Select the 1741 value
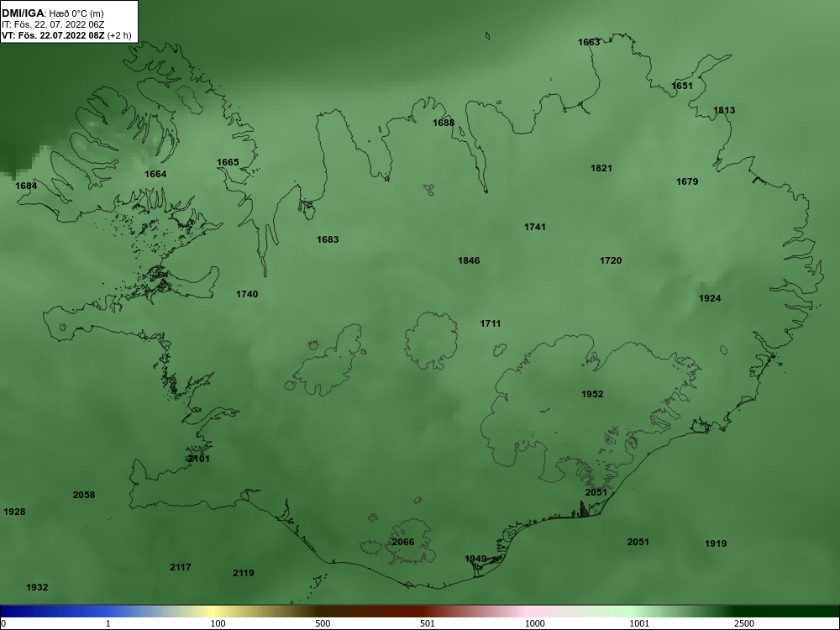 point(534,227)
